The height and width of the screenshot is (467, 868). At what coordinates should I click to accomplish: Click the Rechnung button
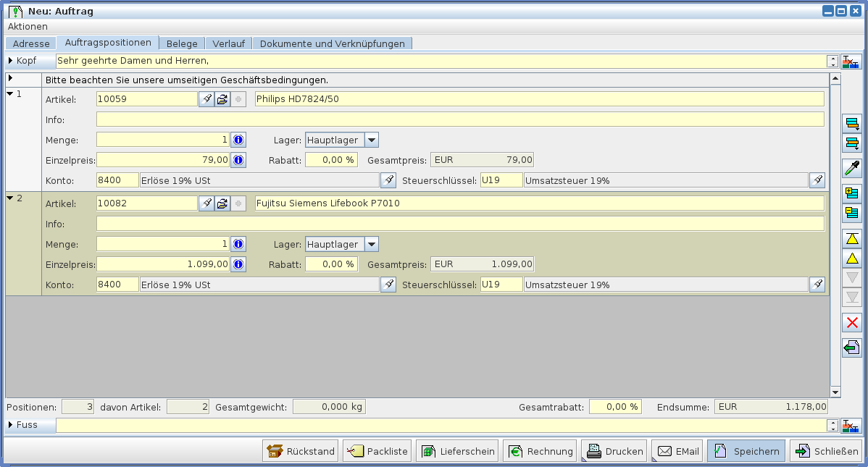540,451
